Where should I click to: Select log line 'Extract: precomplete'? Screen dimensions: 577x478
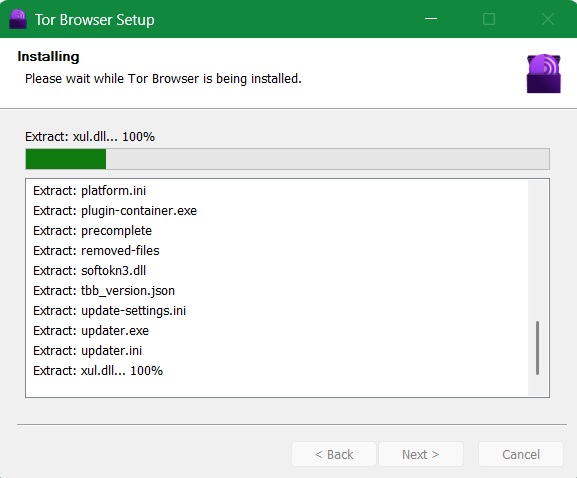click(x=92, y=231)
